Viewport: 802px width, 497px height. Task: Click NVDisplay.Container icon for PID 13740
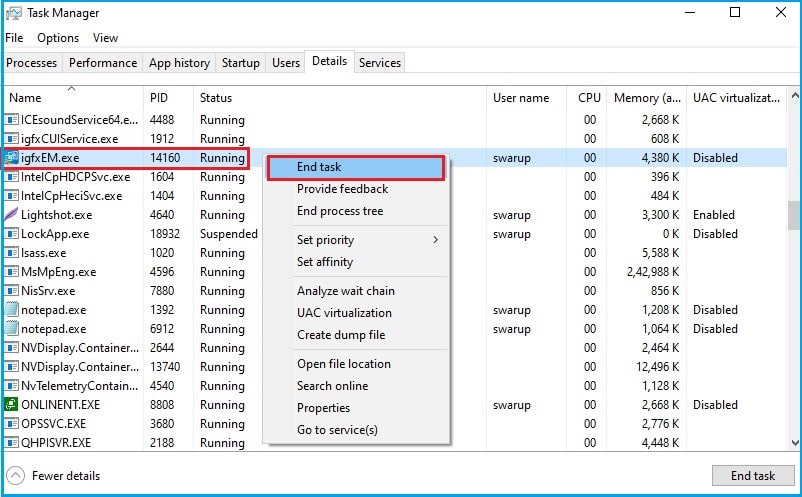[11, 367]
